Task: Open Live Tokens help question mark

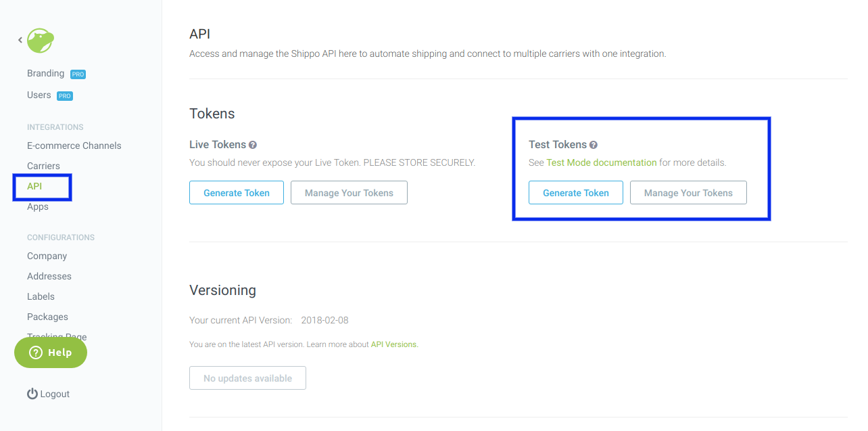Action: (x=253, y=145)
